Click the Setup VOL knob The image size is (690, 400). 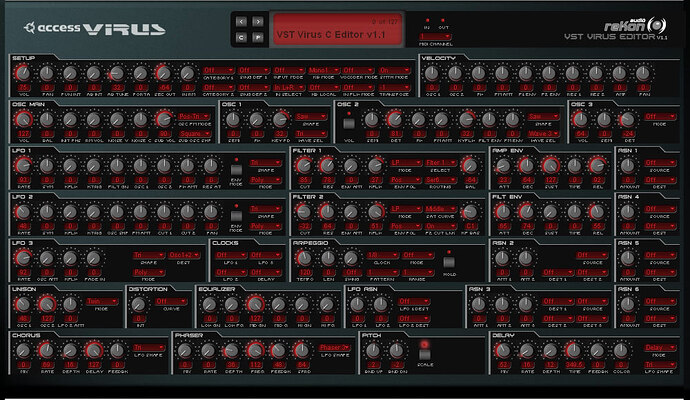pos(23,73)
